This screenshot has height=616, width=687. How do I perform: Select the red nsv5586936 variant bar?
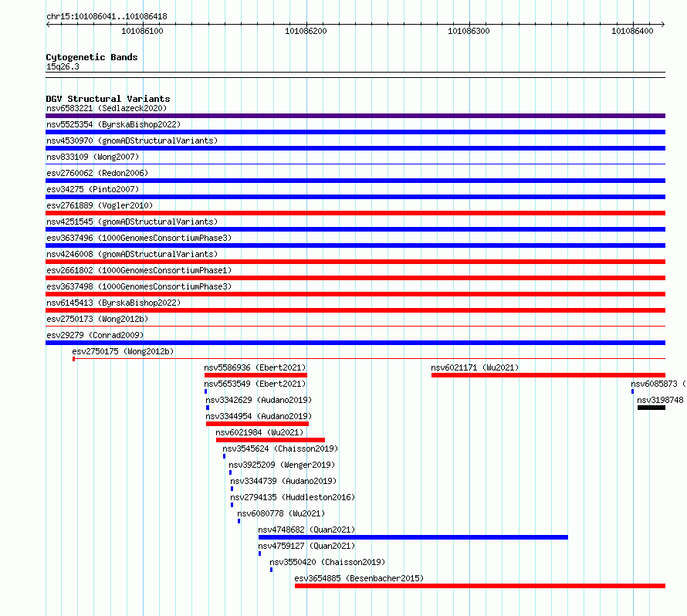256,375
